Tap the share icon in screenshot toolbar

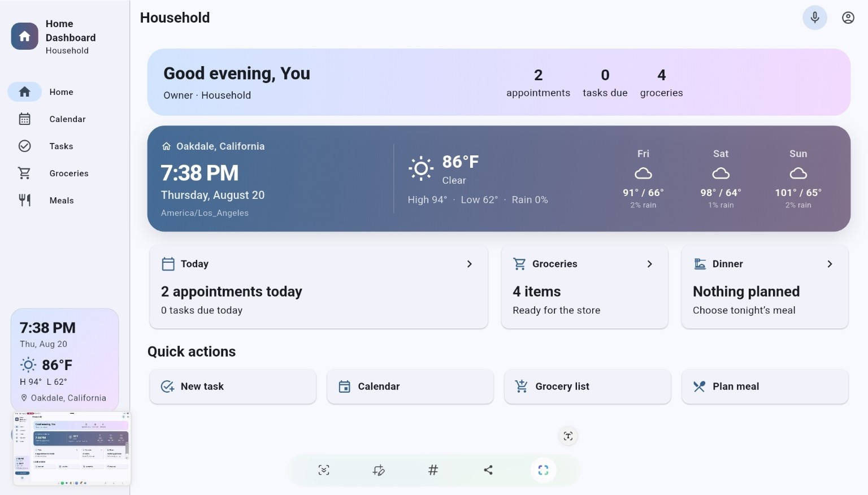click(488, 470)
